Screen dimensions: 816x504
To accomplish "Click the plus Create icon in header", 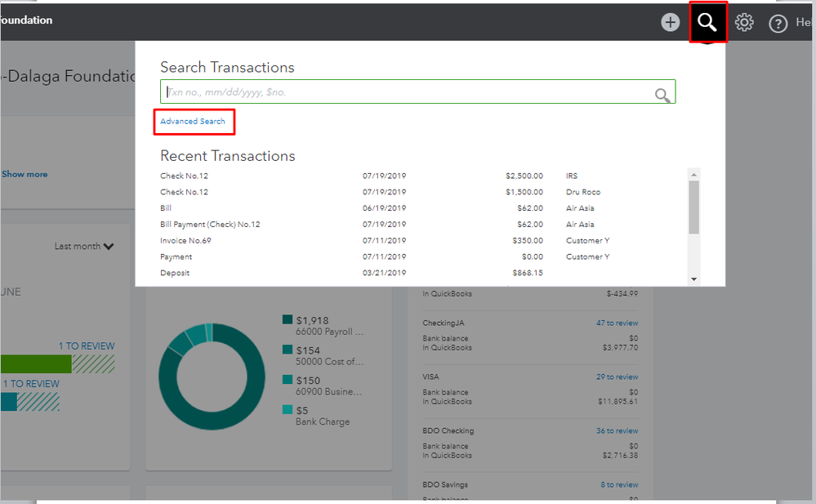I will pyautogui.click(x=671, y=22).
